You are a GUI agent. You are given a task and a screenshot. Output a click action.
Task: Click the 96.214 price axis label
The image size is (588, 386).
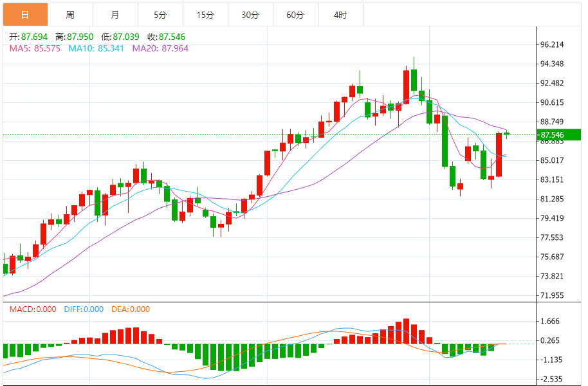tap(551, 44)
